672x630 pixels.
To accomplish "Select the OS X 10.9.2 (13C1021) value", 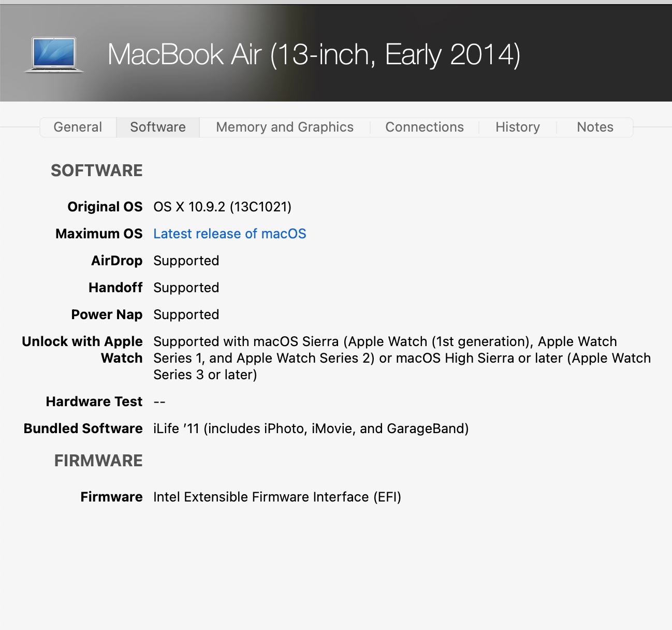I will [223, 207].
